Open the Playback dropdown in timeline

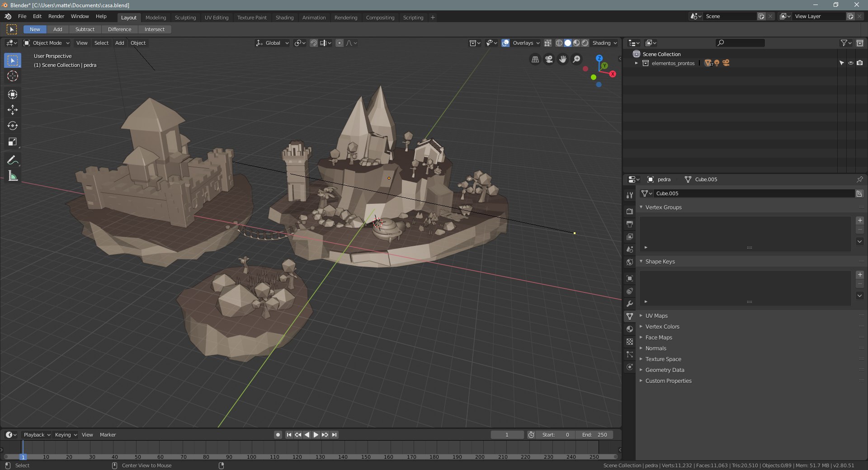click(x=37, y=435)
